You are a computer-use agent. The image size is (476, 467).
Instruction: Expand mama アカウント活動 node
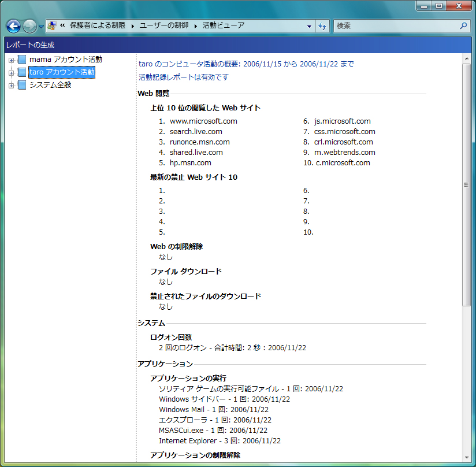(11, 60)
